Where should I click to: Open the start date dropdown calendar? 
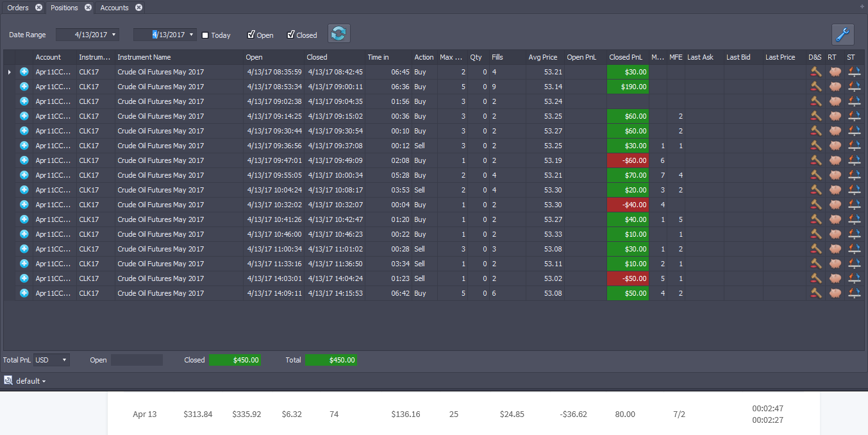coord(114,35)
